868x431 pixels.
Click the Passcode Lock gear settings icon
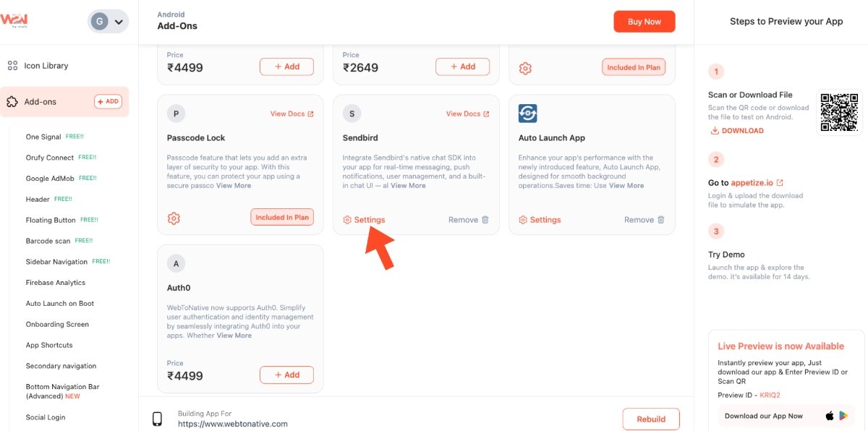[174, 218]
